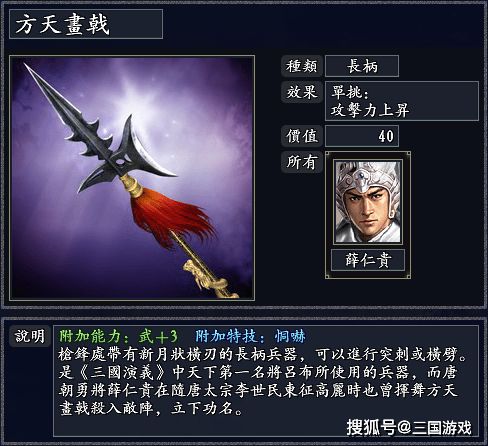Image resolution: width=488 pixels, height=446 pixels.
Task: Click the 說明 description label
Action: tap(30, 336)
